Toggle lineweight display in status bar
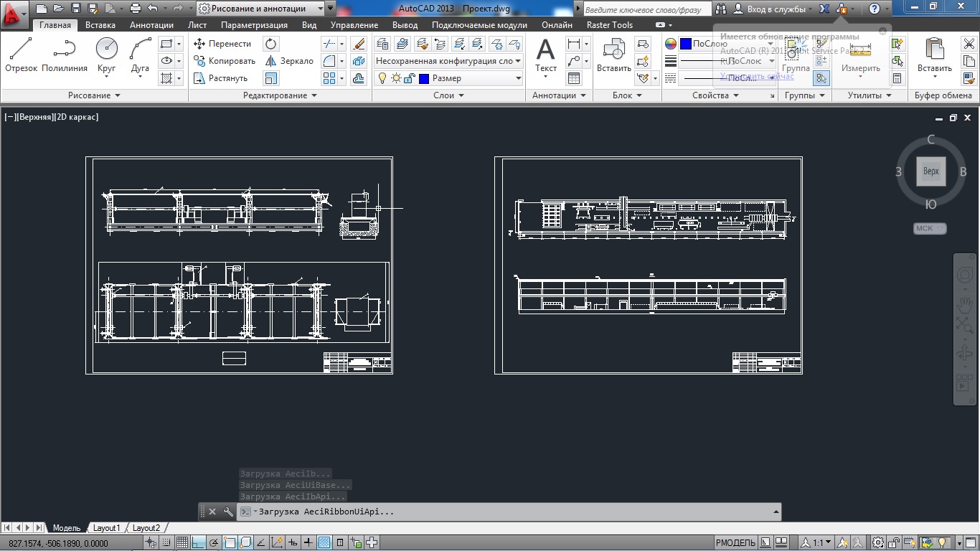 pos(308,543)
